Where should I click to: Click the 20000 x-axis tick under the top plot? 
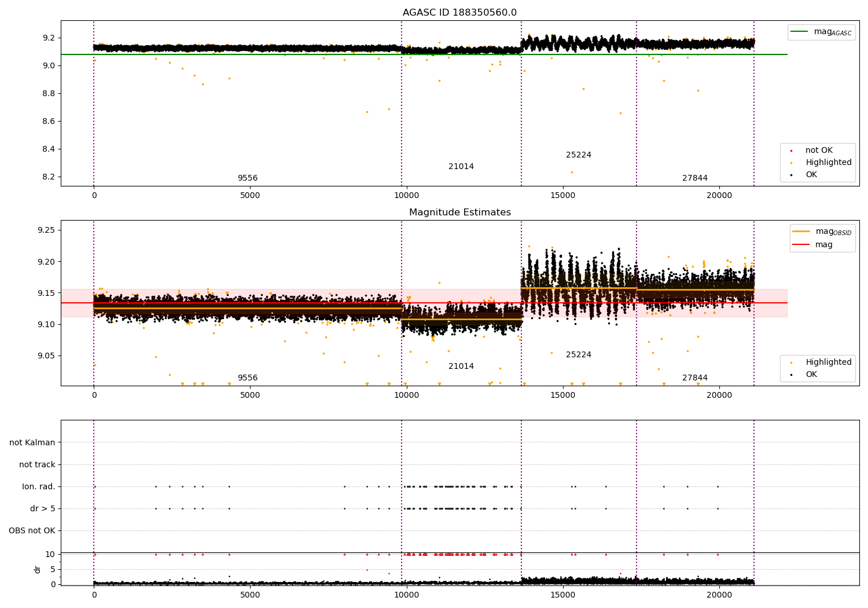click(719, 195)
